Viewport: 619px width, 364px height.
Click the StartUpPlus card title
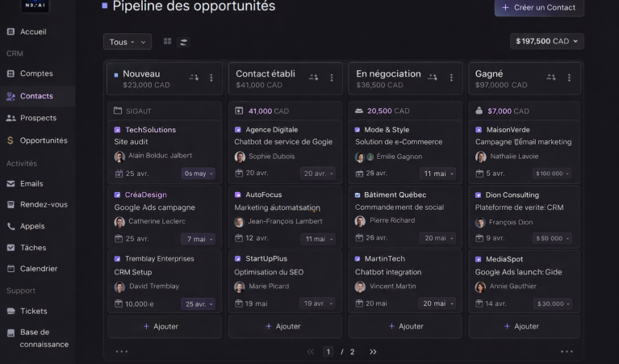[x=266, y=259]
